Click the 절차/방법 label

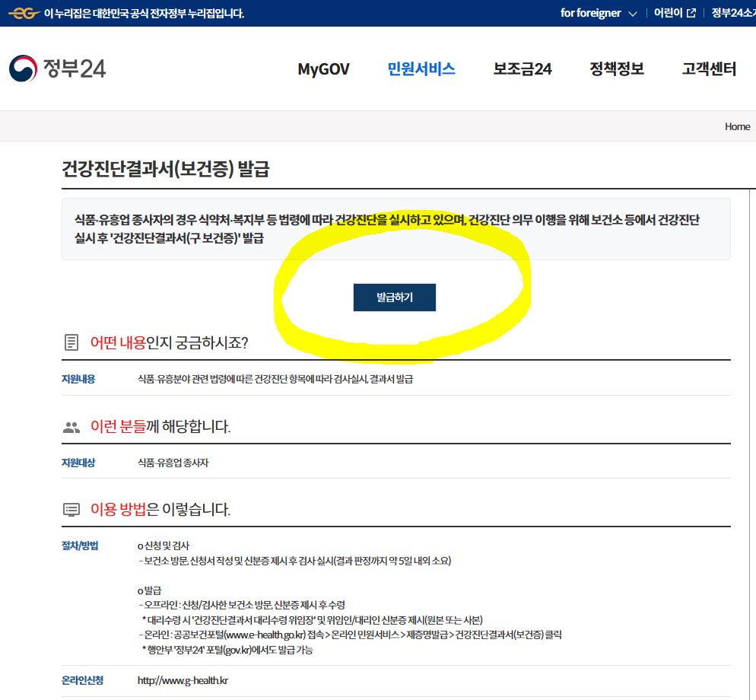(x=80, y=545)
